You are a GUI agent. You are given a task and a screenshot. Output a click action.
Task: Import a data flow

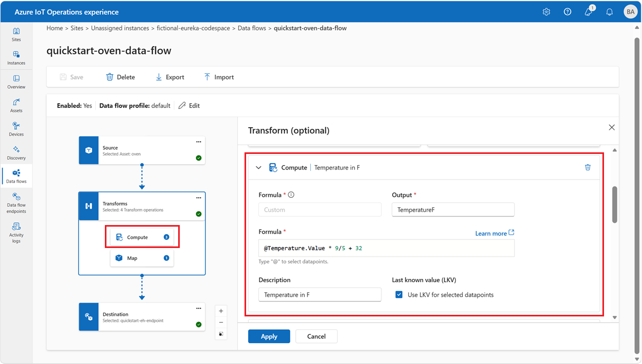pyautogui.click(x=219, y=77)
